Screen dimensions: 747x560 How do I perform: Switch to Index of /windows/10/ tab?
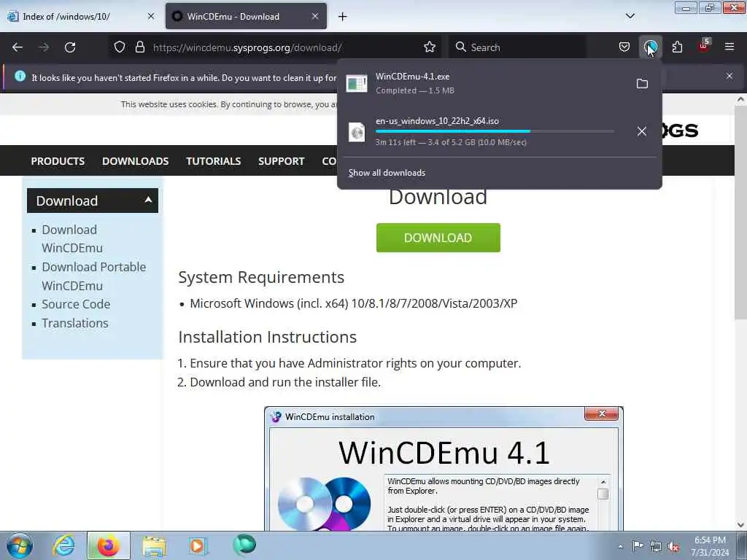click(x=81, y=16)
